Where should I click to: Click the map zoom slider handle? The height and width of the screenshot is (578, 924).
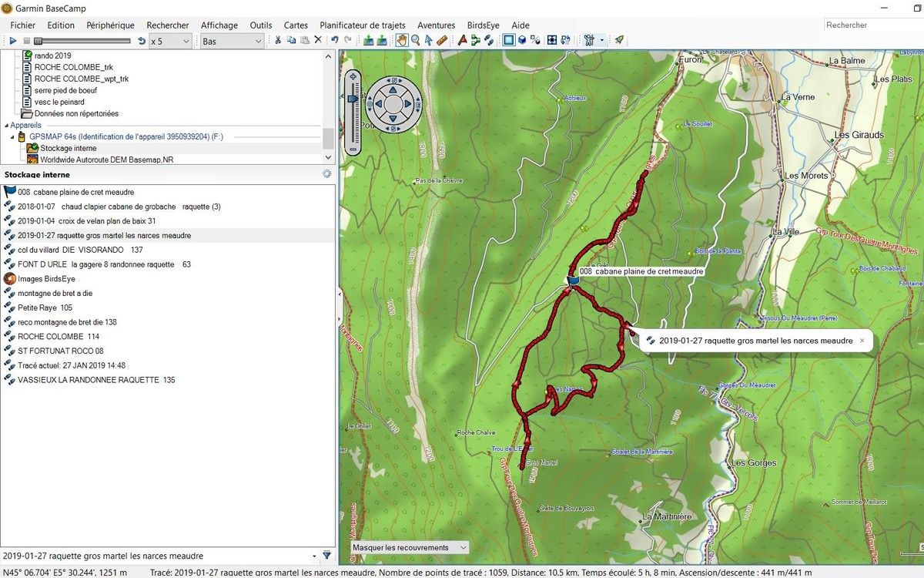[353, 99]
